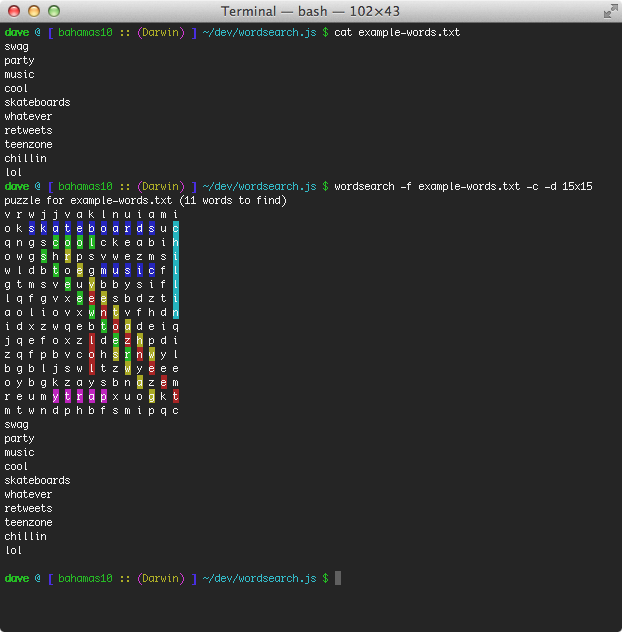Click 'retweets' in the cat command output
The width and height of the screenshot is (622, 632).
point(28,130)
